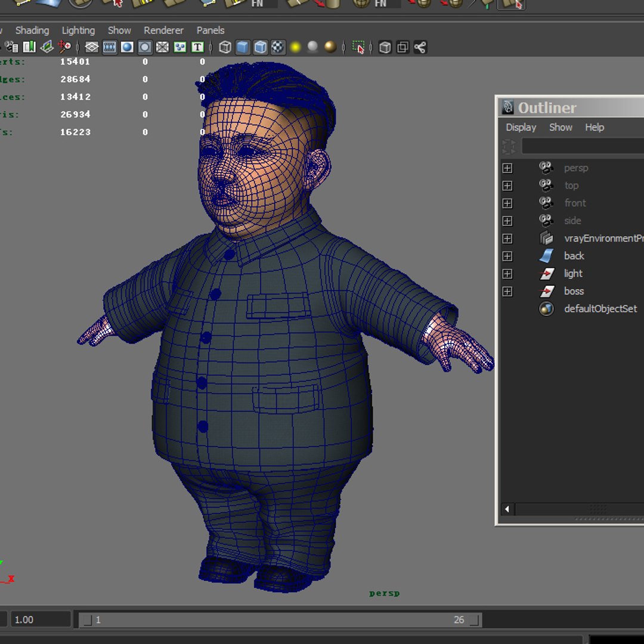
Task: Activate the 2D pan/zoom icon
Action: (x=64, y=47)
